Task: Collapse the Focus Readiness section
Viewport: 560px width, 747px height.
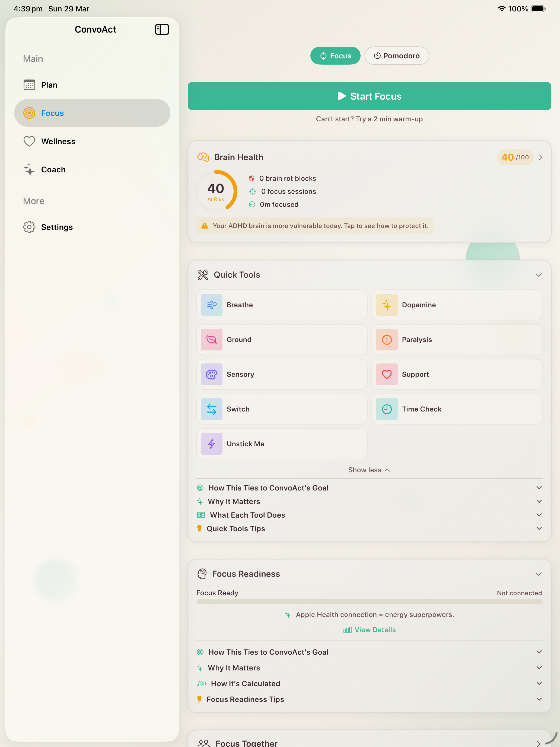Action: click(538, 574)
